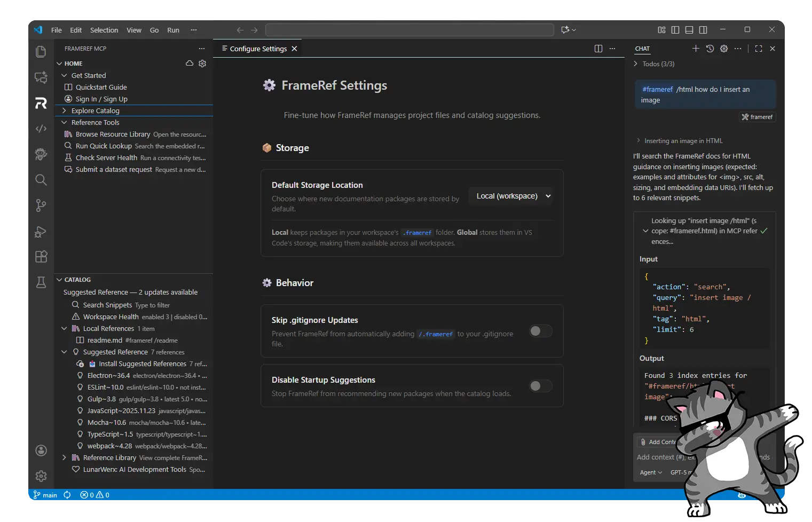Open the Default Storage Location dropdown
This screenshot has width=812, height=522.
coord(510,196)
